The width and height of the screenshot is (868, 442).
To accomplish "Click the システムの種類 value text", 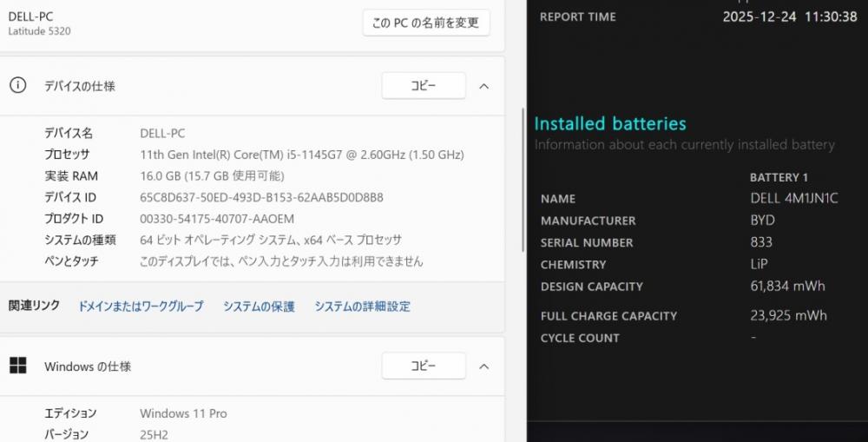I will (x=271, y=240).
